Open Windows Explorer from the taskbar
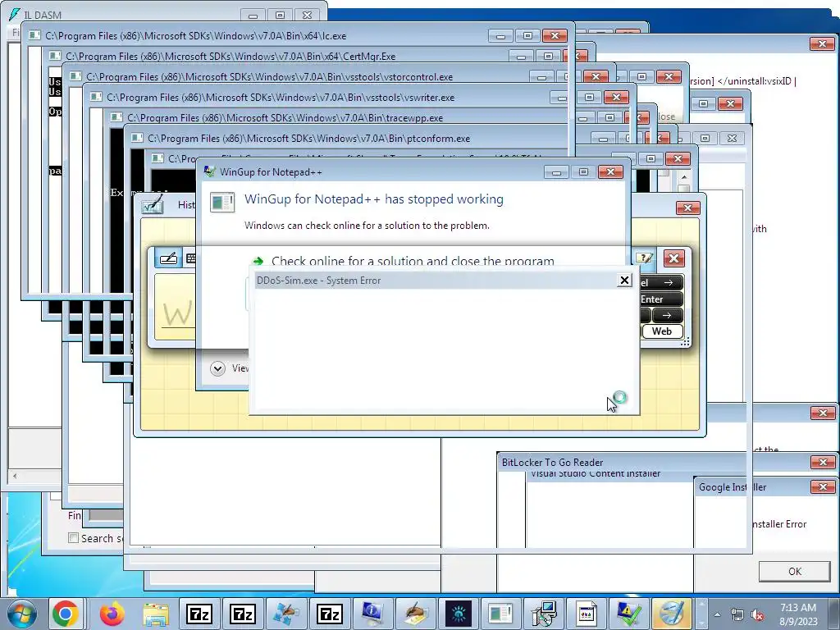Image resolution: width=840 pixels, height=630 pixels. (155, 614)
